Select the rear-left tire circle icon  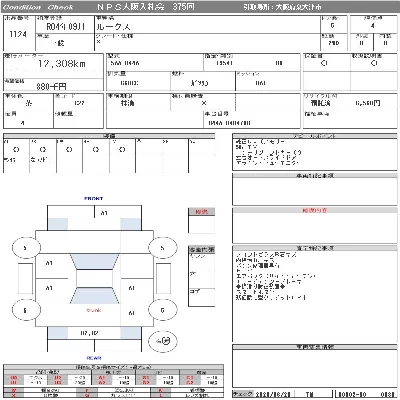[26, 310]
